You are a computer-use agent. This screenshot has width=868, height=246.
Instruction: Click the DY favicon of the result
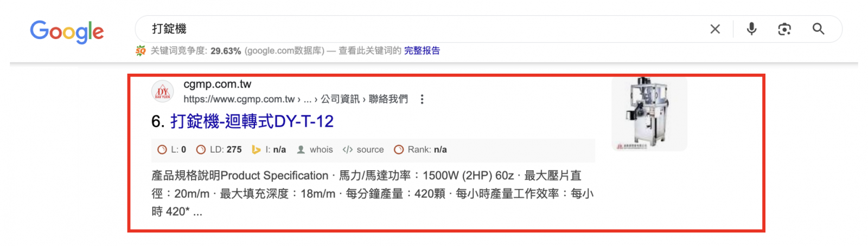pyautogui.click(x=163, y=92)
